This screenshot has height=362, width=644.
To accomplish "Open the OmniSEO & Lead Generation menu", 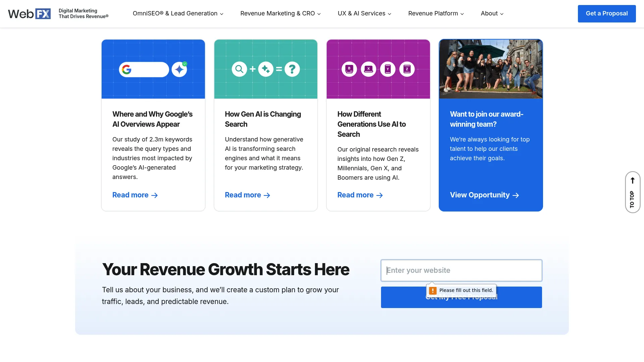I will click(177, 13).
